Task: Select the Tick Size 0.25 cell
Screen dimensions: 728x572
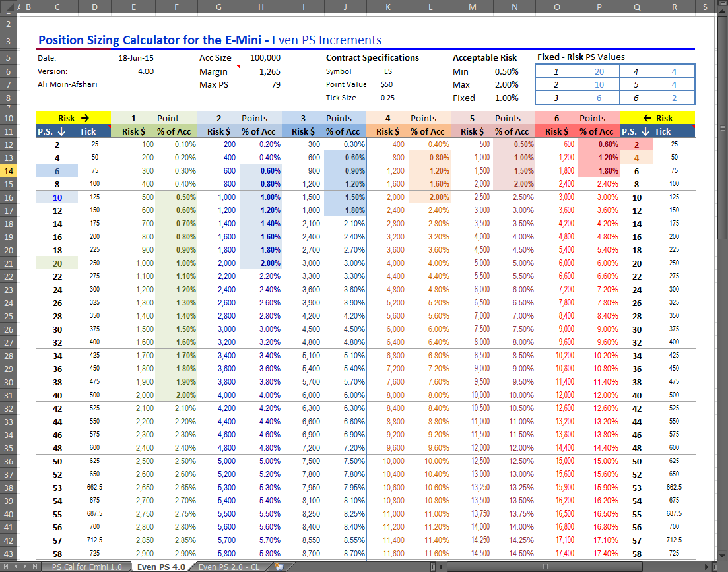Action: pyautogui.click(x=387, y=98)
